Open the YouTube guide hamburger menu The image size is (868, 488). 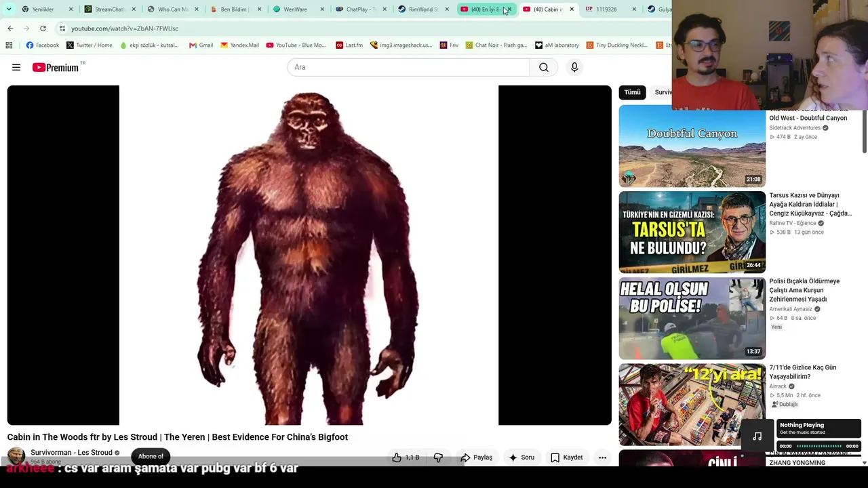coord(16,67)
